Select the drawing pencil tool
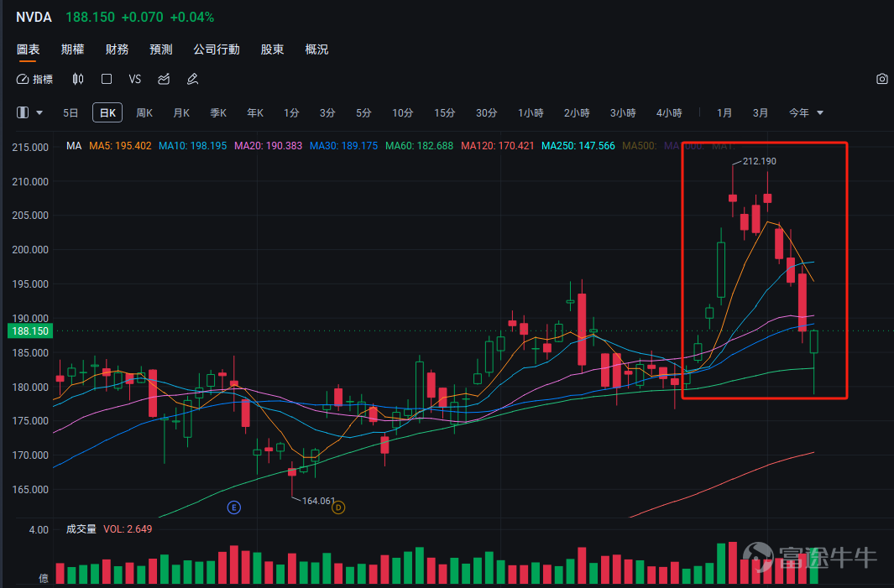 click(193, 79)
